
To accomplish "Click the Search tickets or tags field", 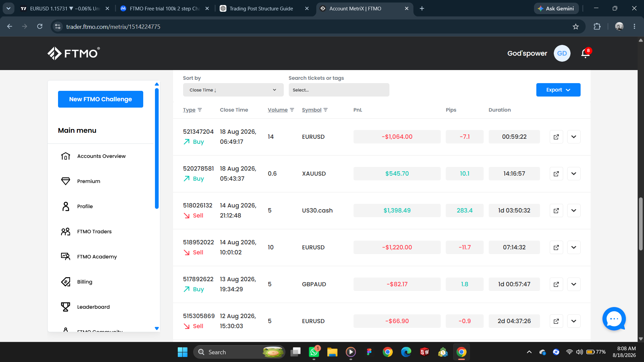I will (x=339, y=90).
